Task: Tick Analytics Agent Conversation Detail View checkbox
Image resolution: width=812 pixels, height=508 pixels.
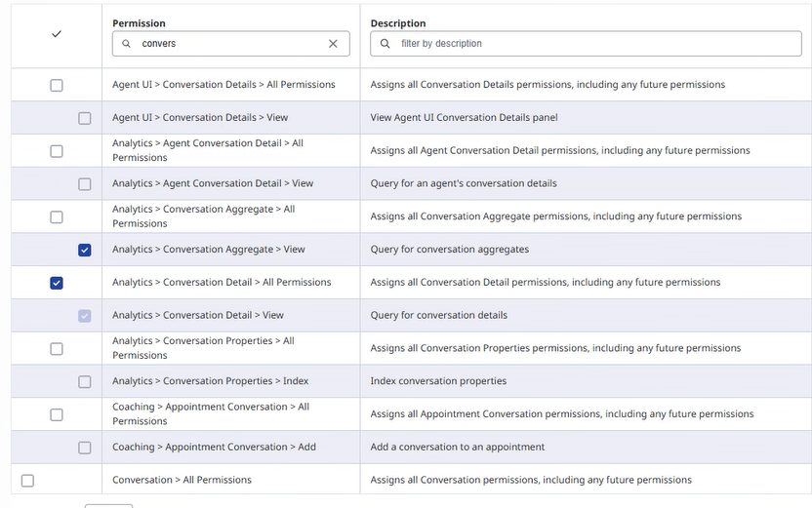Action: (x=85, y=183)
